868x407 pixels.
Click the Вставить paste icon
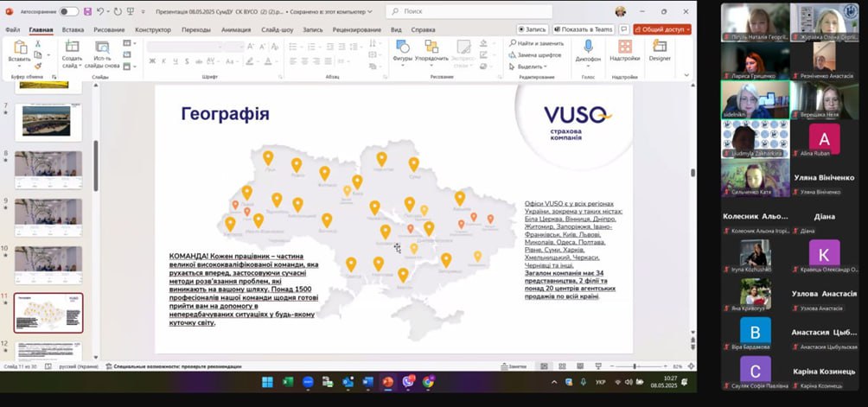tap(20, 48)
